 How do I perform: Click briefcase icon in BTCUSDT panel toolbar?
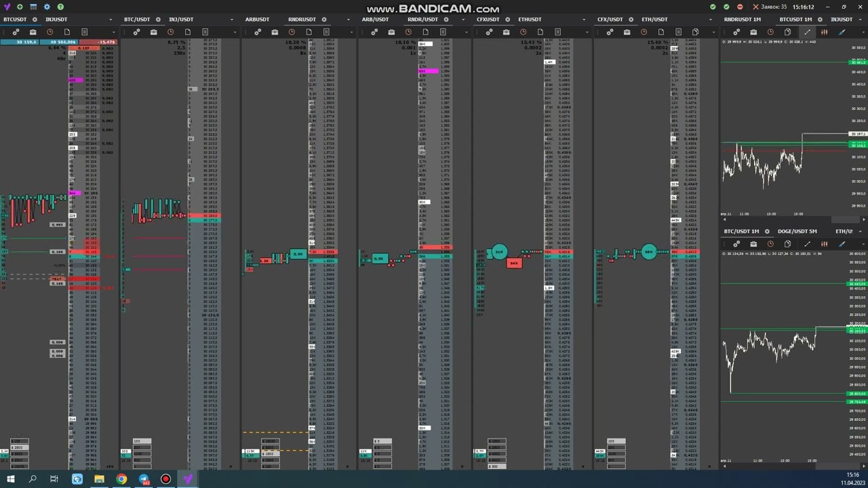click(x=33, y=32)
